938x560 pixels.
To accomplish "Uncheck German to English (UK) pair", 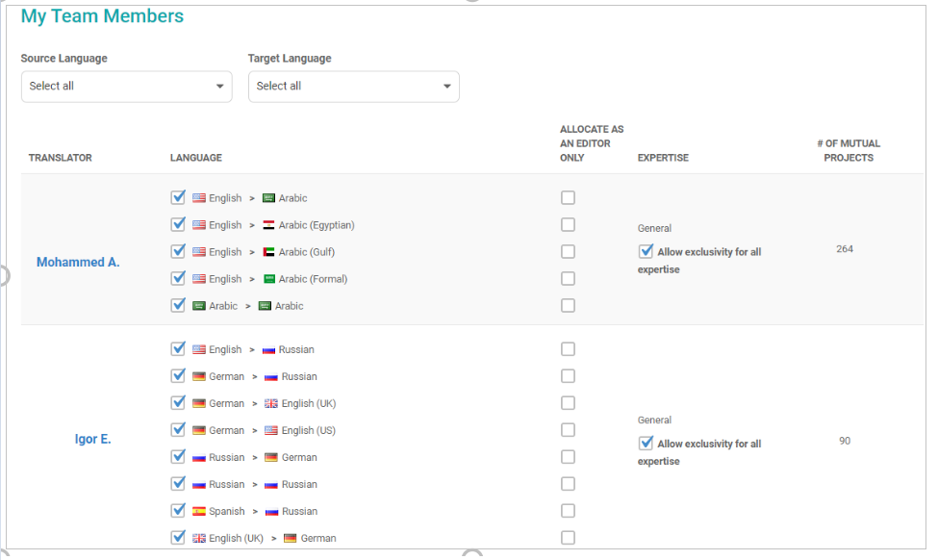I will pyautogui.click(x=178, y=402).
